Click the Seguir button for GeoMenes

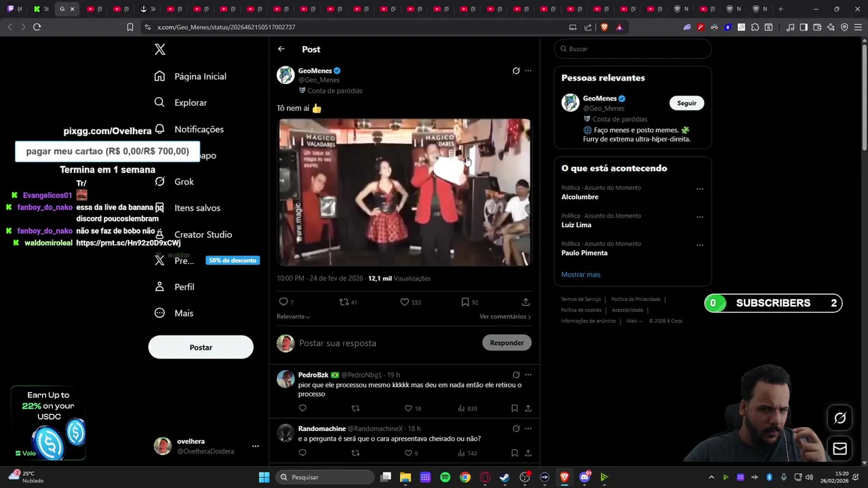(x=687, y=103)
